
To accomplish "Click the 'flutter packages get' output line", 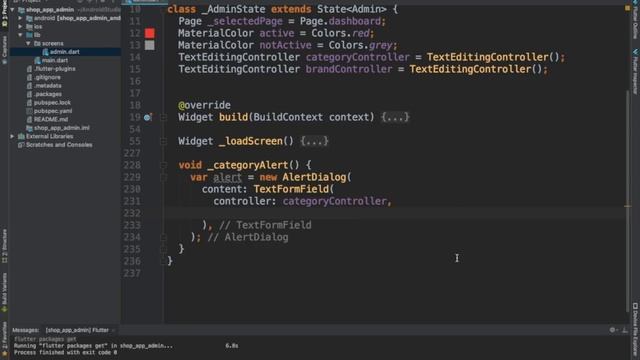I will [45, 339].
